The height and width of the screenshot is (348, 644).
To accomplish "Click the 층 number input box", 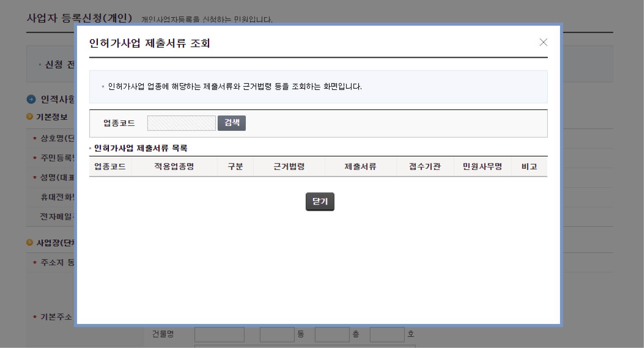I will pos(332,335).
